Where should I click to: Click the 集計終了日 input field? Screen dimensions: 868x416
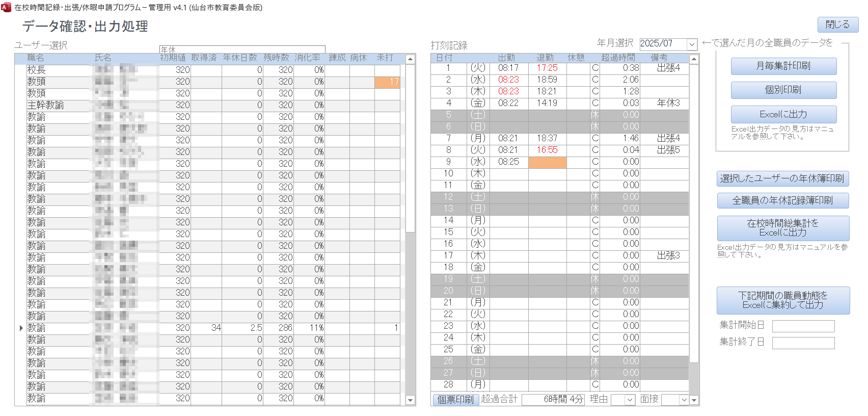click(803, 343)
